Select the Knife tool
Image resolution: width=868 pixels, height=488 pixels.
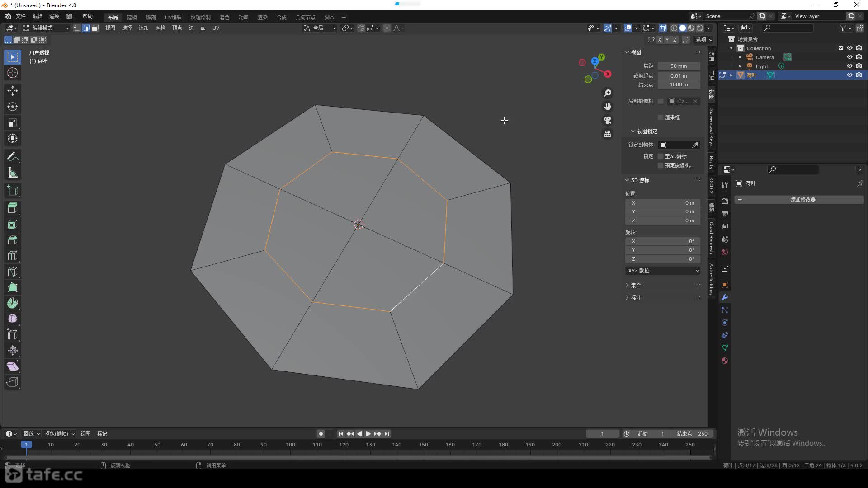coord(13,272)
